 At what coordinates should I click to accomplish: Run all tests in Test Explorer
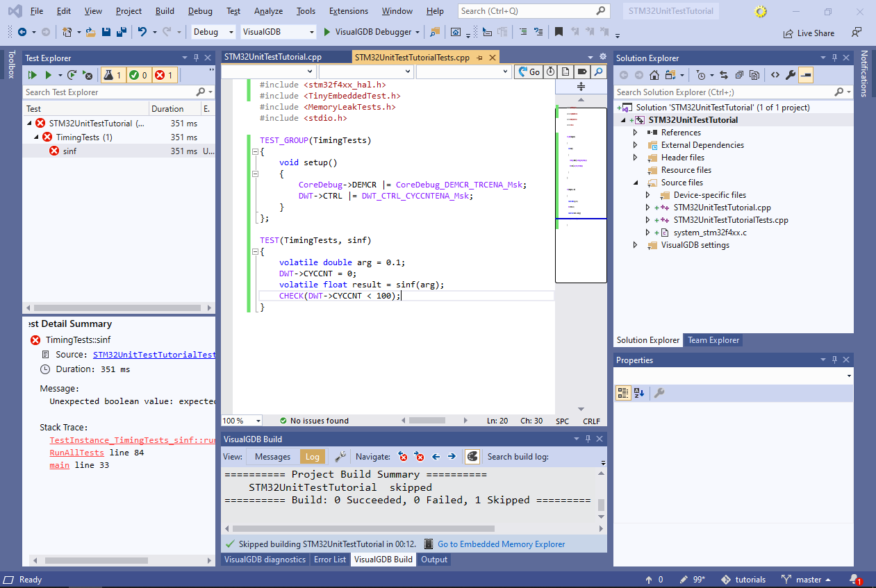point(33,75)
